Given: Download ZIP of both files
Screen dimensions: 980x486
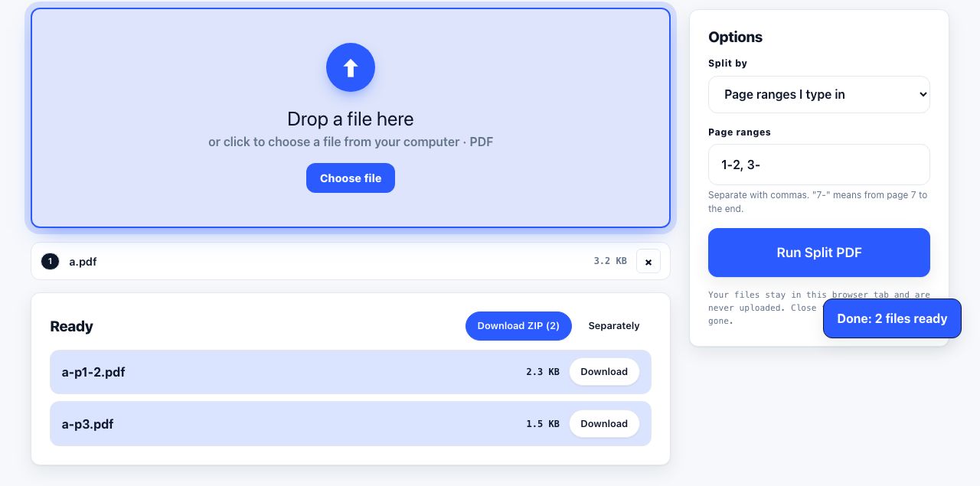Looking at the screenshot, I should (x=518, y=326).
